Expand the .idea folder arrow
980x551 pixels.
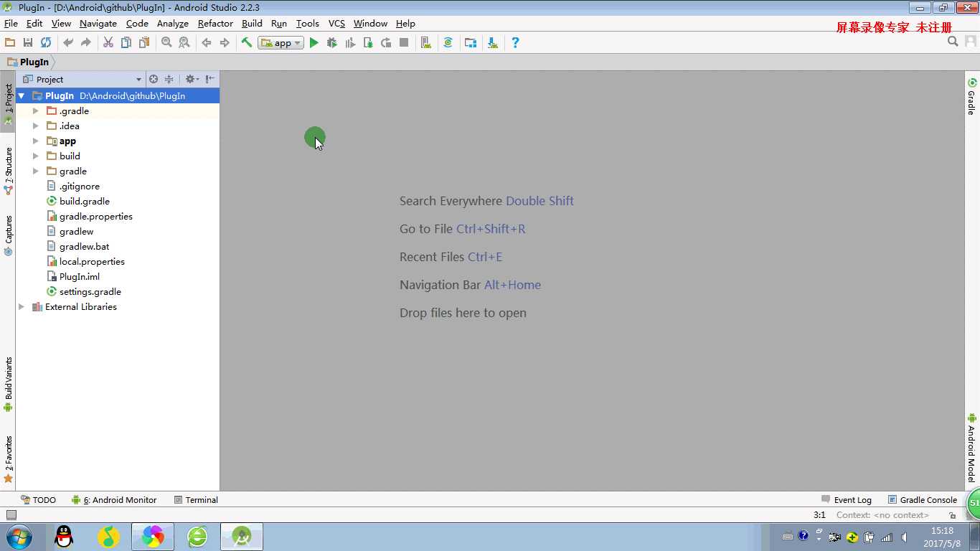[x=36, y=126]
